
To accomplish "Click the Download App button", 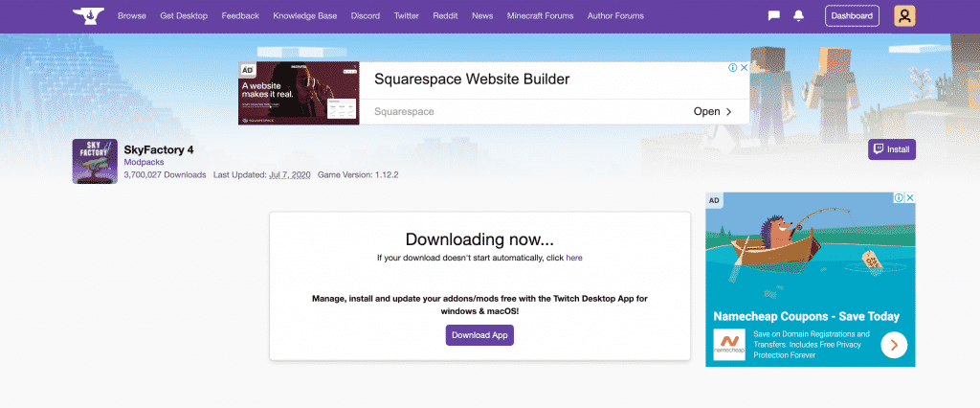I will click(479, 335).
